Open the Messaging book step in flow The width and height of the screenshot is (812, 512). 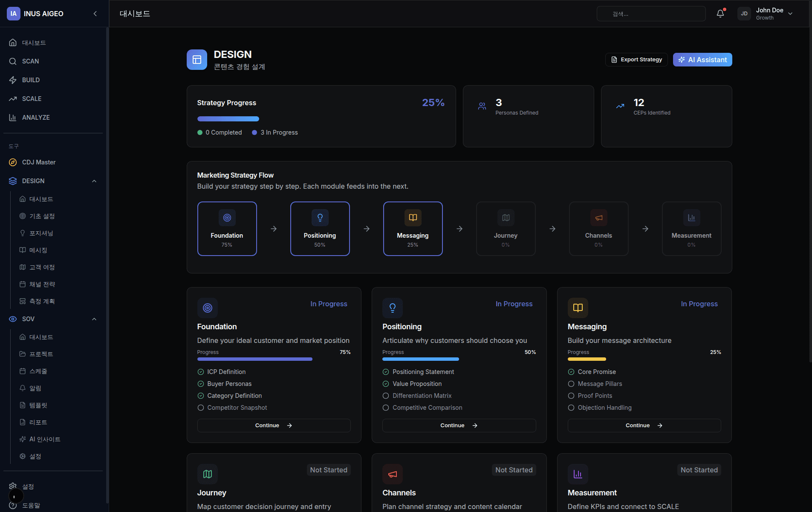[x=413, y=218]
